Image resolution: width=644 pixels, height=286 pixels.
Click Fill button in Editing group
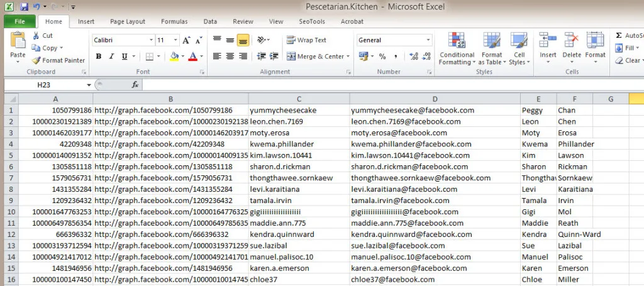(628, 48)
